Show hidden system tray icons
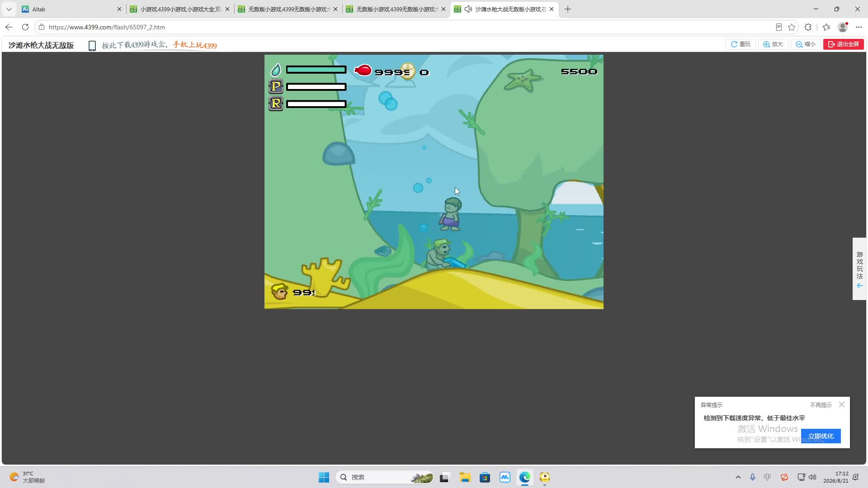The width and height of the screenshot is (868, 488). point(738,477)
